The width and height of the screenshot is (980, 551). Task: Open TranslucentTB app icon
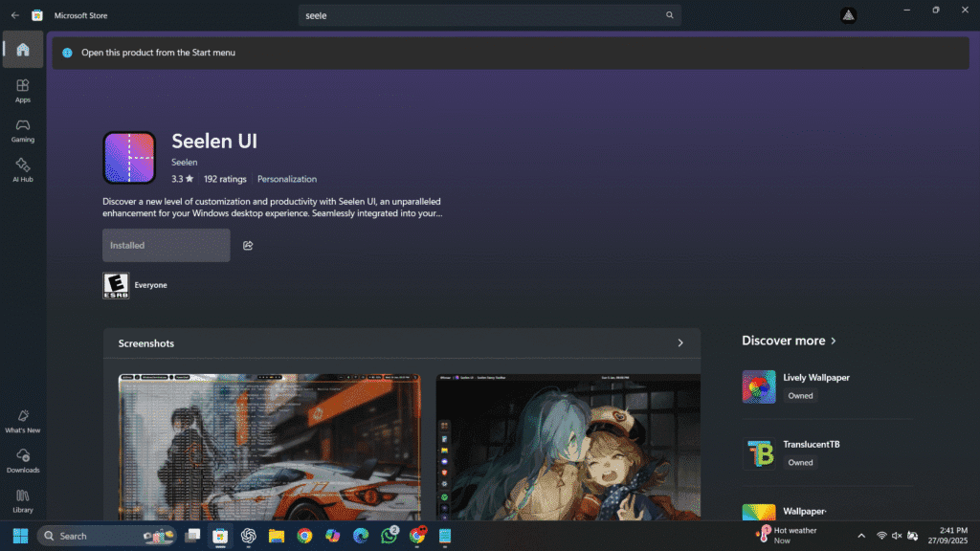point(759,452)
